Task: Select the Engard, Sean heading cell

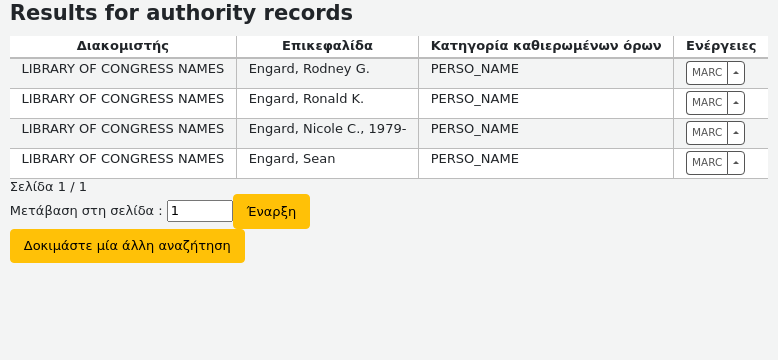Action: (327, 164)
